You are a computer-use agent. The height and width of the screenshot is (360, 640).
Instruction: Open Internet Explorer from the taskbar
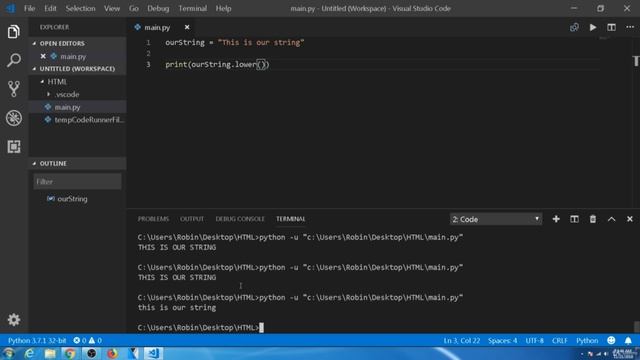pos(29,353)
